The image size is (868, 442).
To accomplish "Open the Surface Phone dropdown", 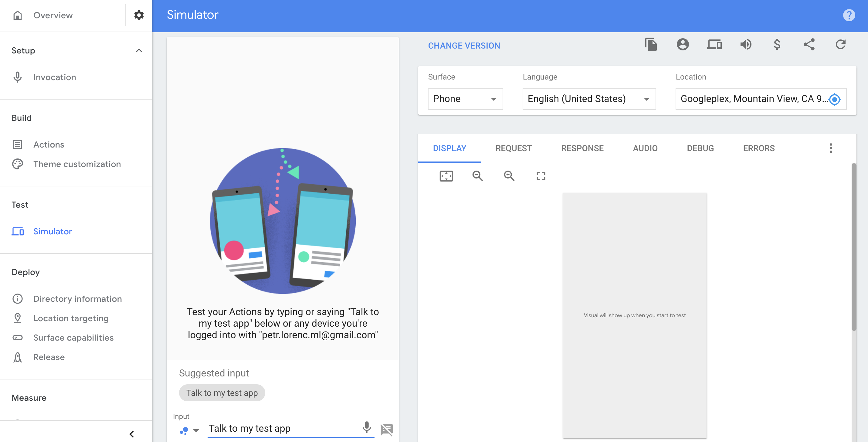I will (x=465, y=99).
